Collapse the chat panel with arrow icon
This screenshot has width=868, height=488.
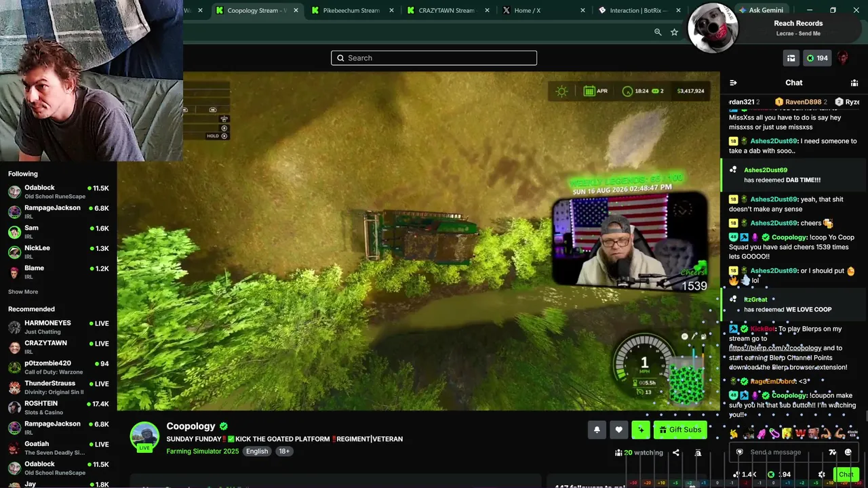pos(733,83)
